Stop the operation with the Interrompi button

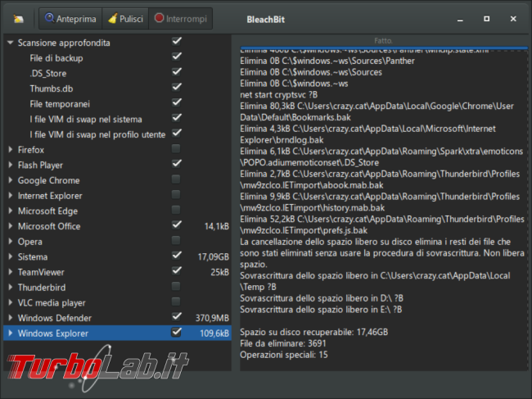pyautogui.click(x=181, y=19)
